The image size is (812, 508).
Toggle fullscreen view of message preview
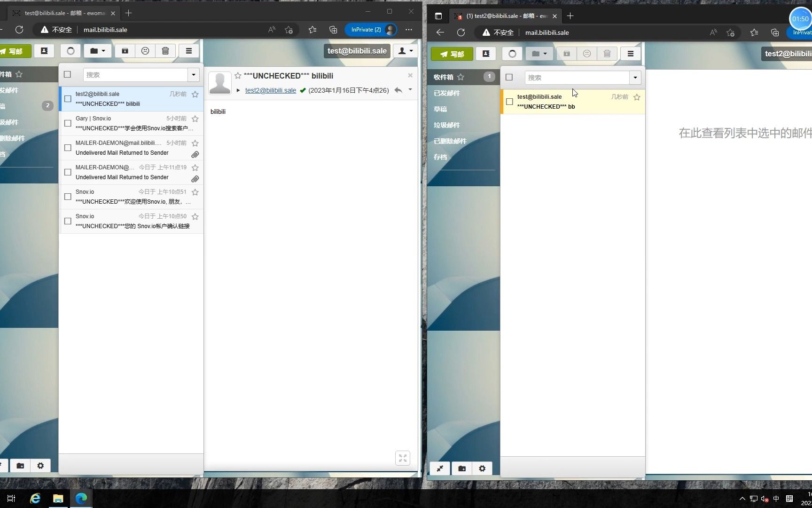pyautogui.click(x=403, y=458)
